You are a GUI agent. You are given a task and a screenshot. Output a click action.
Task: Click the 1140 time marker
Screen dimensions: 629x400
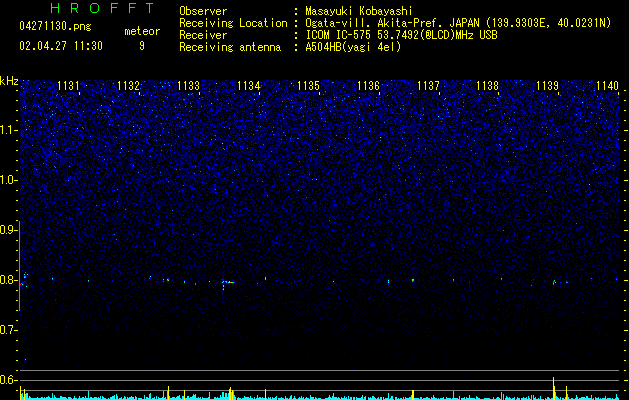(x=607, y=86)
